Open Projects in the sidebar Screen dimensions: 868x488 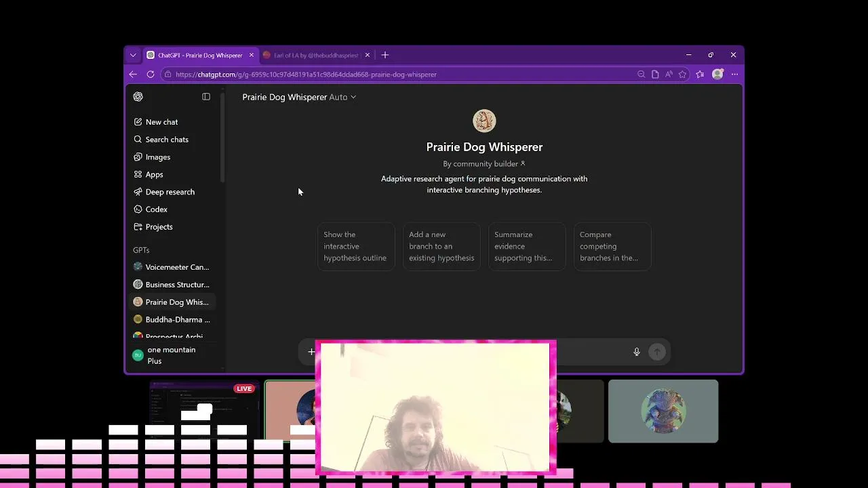pos(173,227)
